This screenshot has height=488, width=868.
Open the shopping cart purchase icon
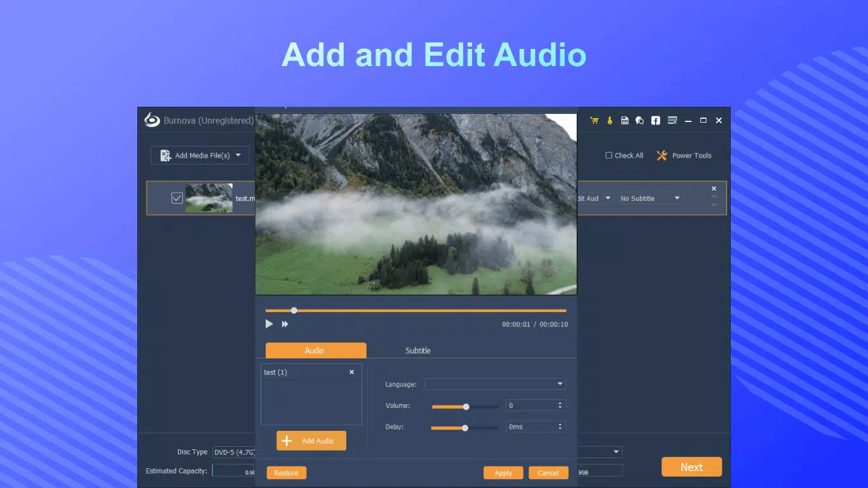(594, 121)
